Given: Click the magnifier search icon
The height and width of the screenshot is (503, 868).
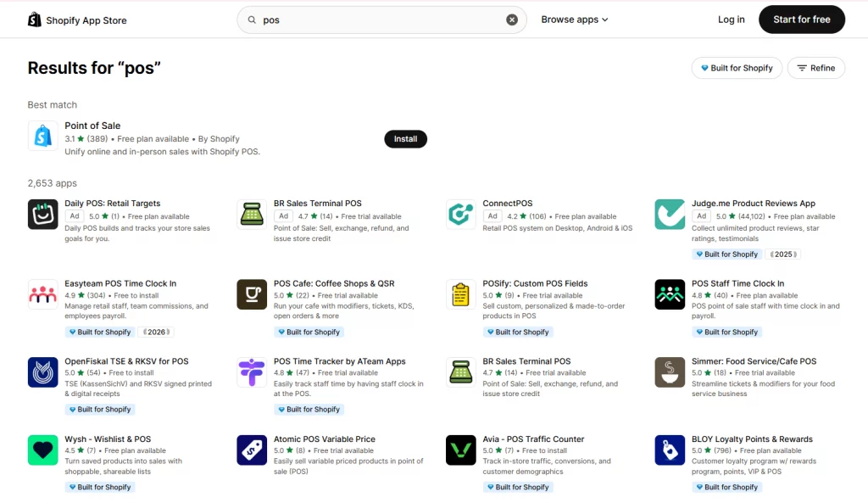Looking at the screenshot, I should (252, 20).
